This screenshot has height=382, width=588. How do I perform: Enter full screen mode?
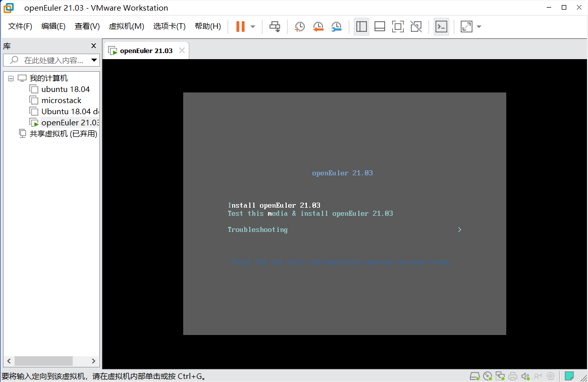(398, 26)
